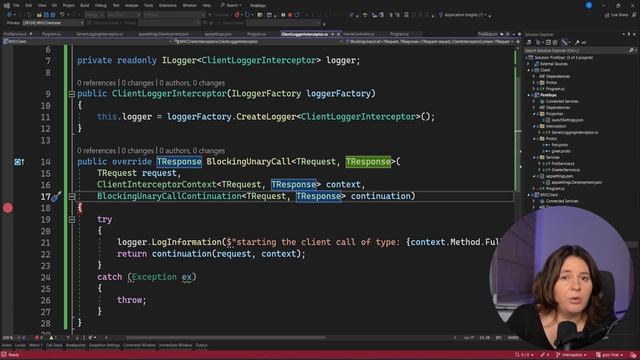The width and height of the screenshot is (640, 360).
Task: Click the Solution Explorer search field
Action: coord(580,51)
